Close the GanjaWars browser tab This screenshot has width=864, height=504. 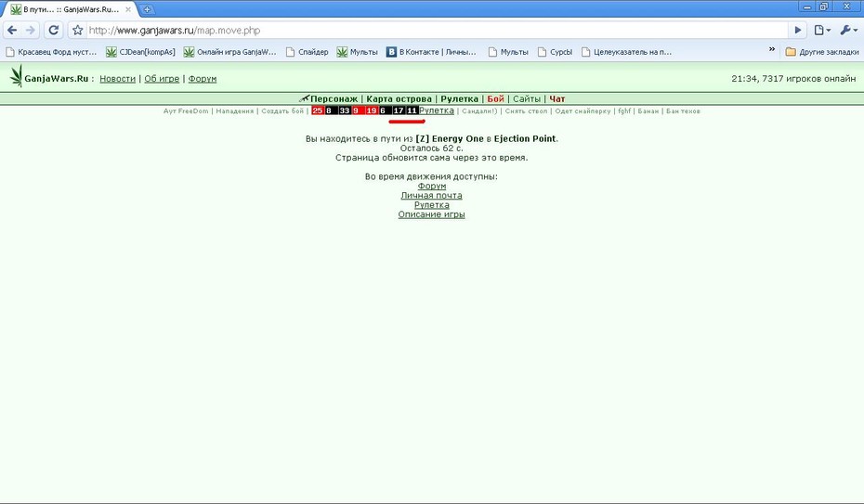point(128,9)
